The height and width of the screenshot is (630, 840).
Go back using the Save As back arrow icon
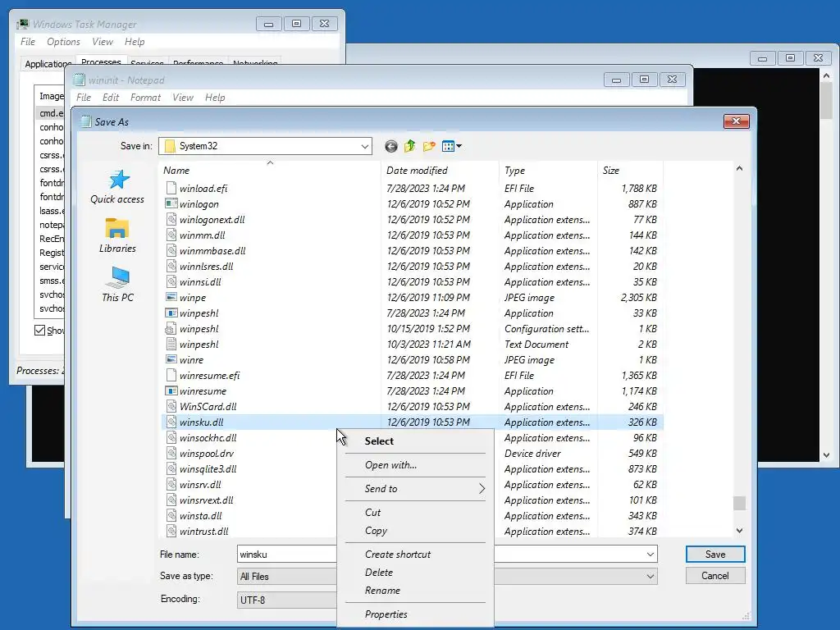[391, 146]
